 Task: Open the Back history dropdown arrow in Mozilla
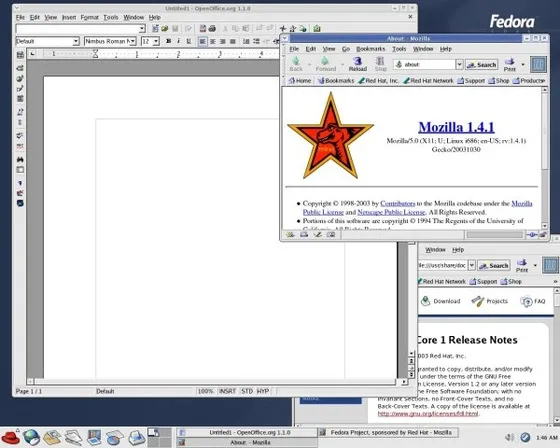point(309,65)
